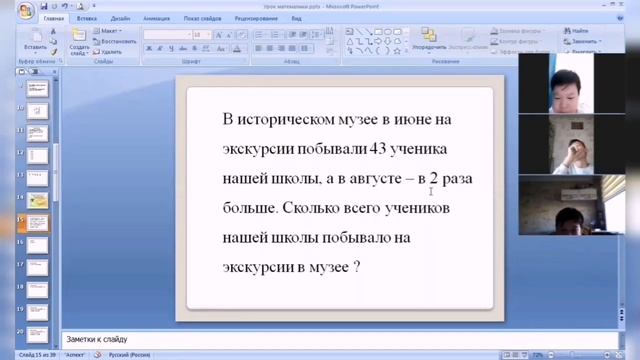Click the Increase Font Size icon
The width and height of the screenshot is (640, 360).
coord(219,35)
